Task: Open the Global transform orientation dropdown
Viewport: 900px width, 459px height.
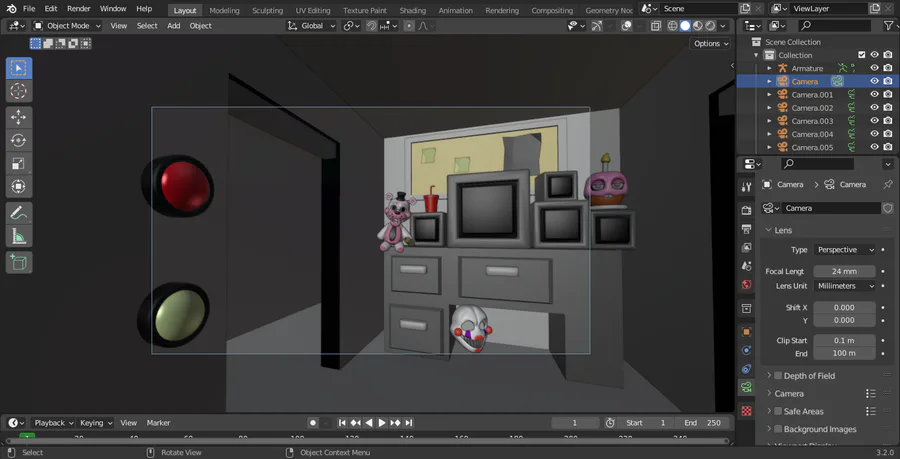Action: tap(311, 26)
